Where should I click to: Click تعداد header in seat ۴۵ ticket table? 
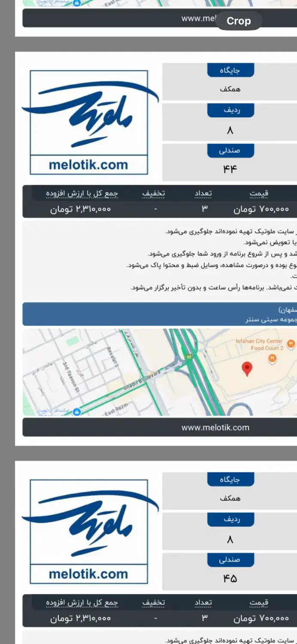coord(203,603)
